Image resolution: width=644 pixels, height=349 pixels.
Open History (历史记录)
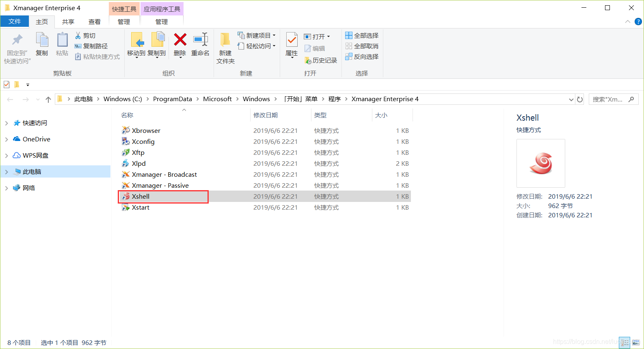pos(321,61)
